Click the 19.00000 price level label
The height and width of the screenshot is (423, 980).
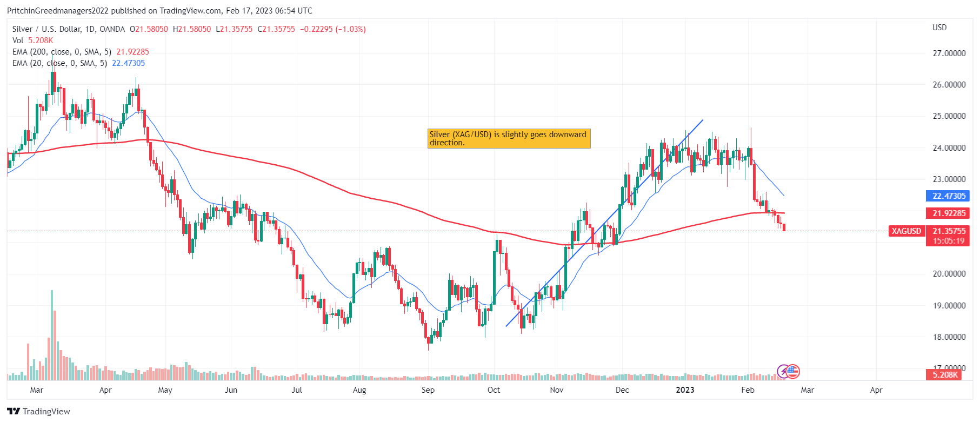[x=949, y=306]
